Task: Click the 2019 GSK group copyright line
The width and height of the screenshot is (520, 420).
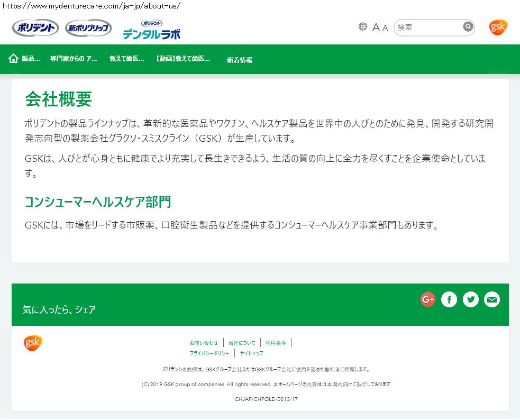Action: click(x=266, y=384)
